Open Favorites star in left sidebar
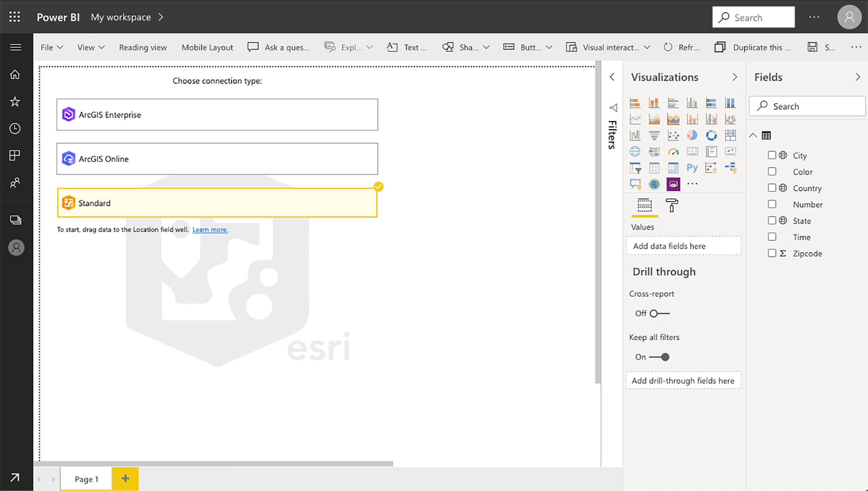This screenshot has height=491, width=868. [x=15, y=102]
